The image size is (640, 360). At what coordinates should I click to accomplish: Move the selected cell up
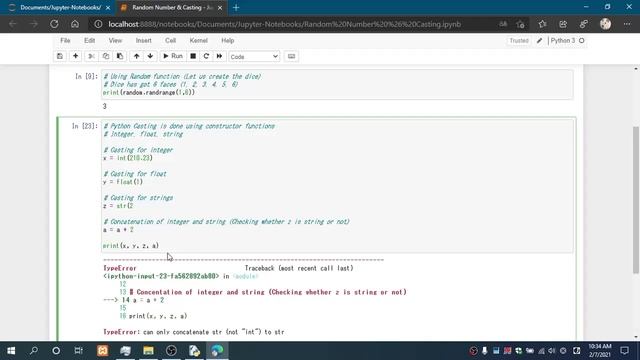pos(136,56)
